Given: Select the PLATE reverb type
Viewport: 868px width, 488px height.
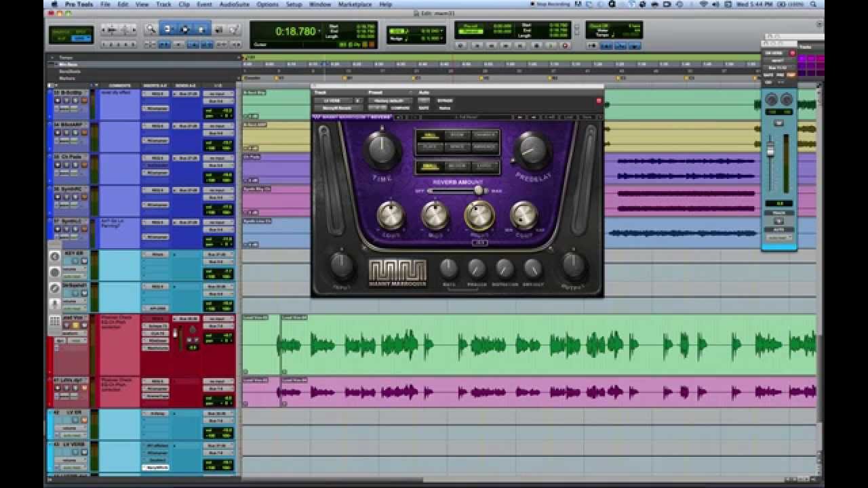Looking at the screenshot, I should pyautogui.click(x=430, y=146).
